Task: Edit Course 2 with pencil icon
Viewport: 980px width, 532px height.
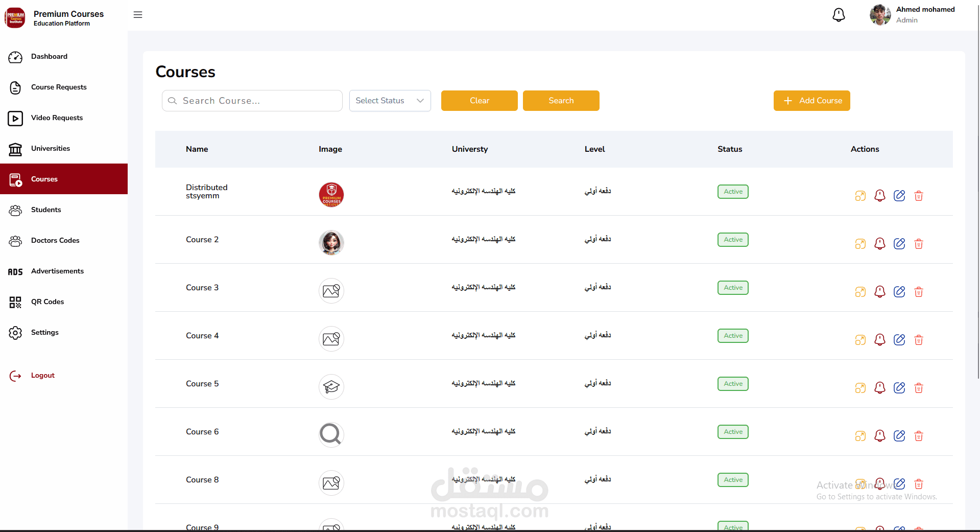Action: (x=899, y=244)
